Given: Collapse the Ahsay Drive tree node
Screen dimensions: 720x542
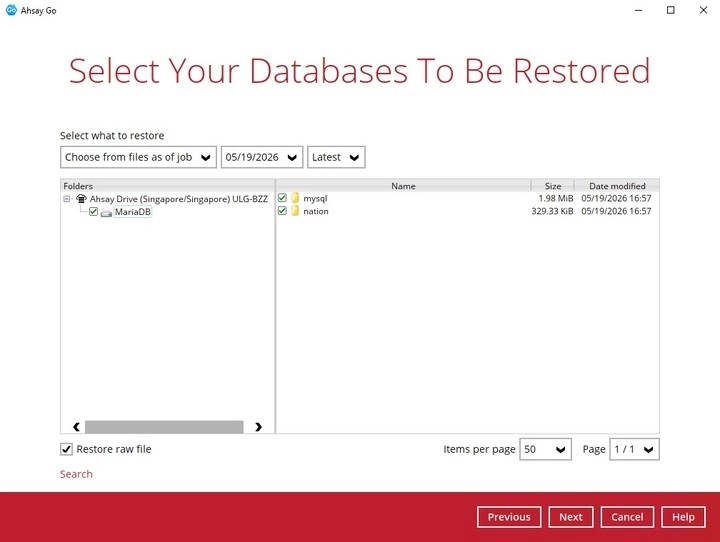Looking at the screenshot, I should (67, 199).
